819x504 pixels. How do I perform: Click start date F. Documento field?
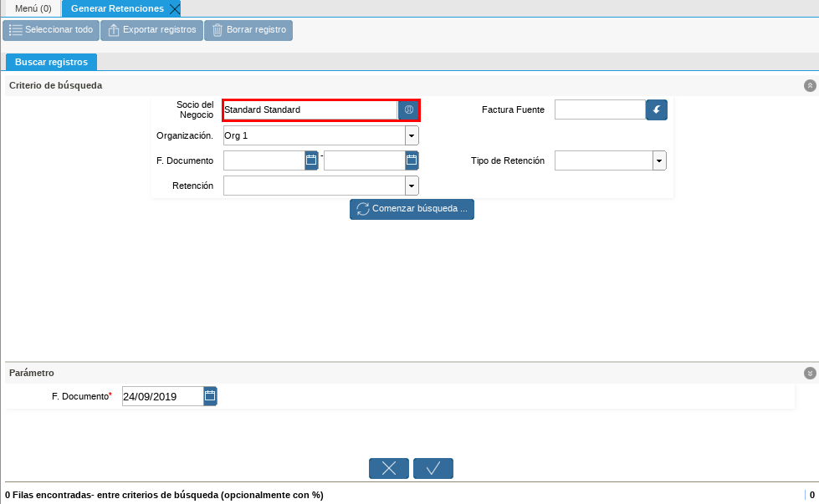264,160
